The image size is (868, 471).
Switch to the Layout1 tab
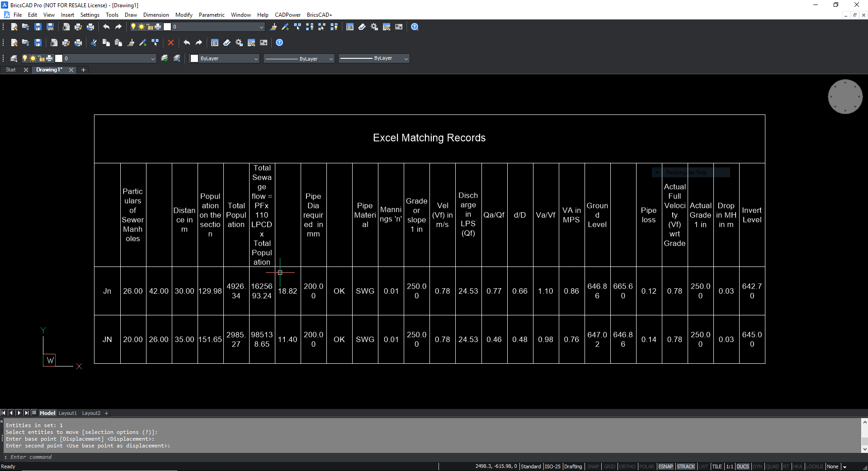click(68, 413)
